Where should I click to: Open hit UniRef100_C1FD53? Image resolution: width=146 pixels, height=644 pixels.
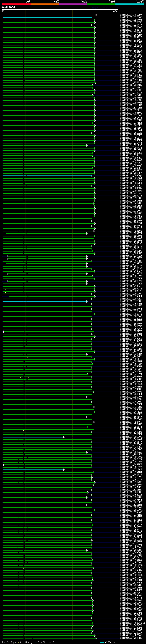click(x=131, y=17)
